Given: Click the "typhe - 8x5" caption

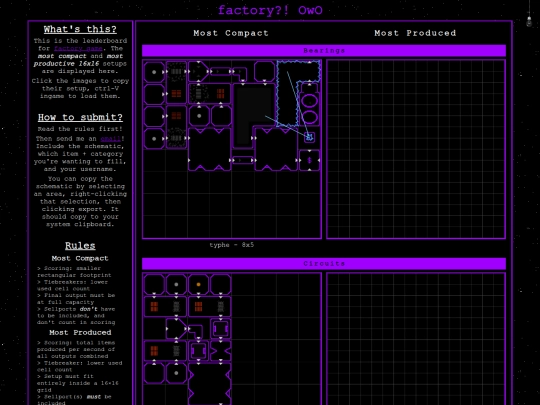Looking at the screenshot, I should pyautogui.click(x=232, y=245).
